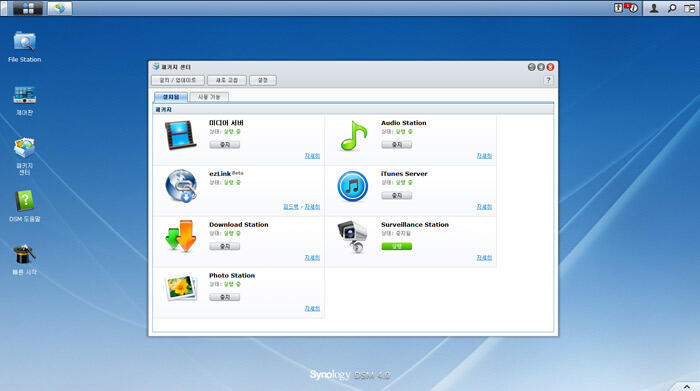Open File Station desktop icon
This screenshot has width=700, height=391.
[x=25, y=42]
